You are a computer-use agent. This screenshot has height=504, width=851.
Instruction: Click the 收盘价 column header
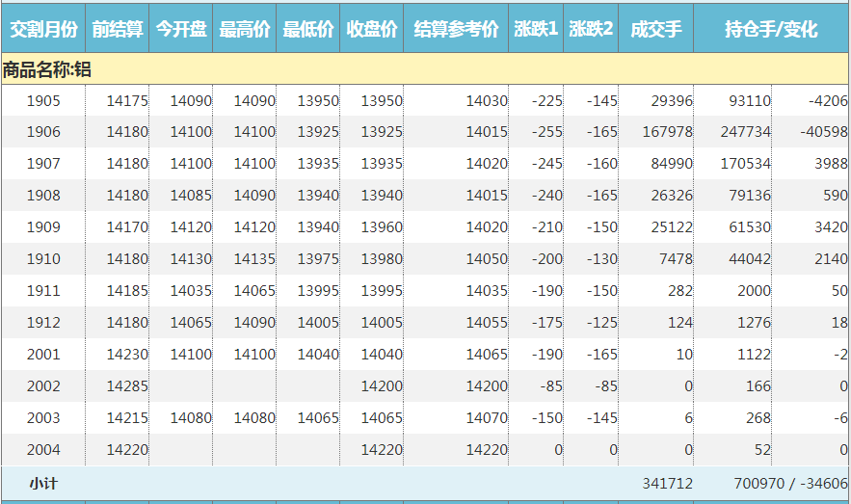coord(372,30)
